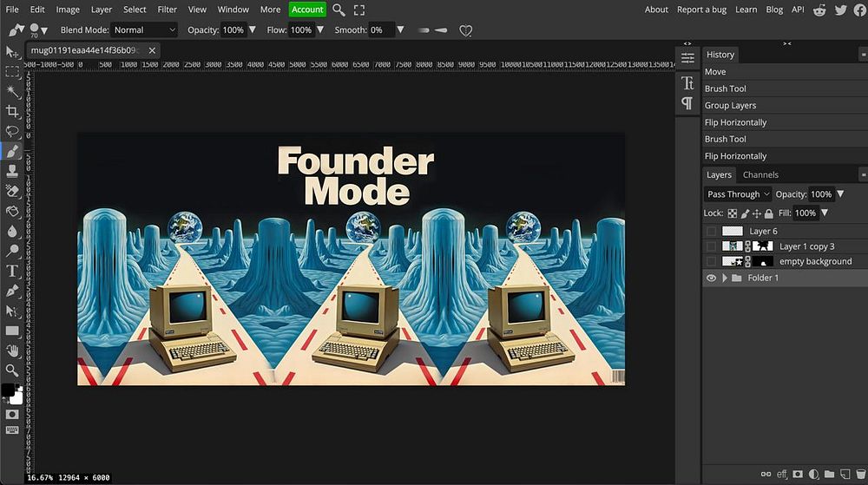
Task: Select the Zoom tool in the toolbar
Action: click(11, 370)
